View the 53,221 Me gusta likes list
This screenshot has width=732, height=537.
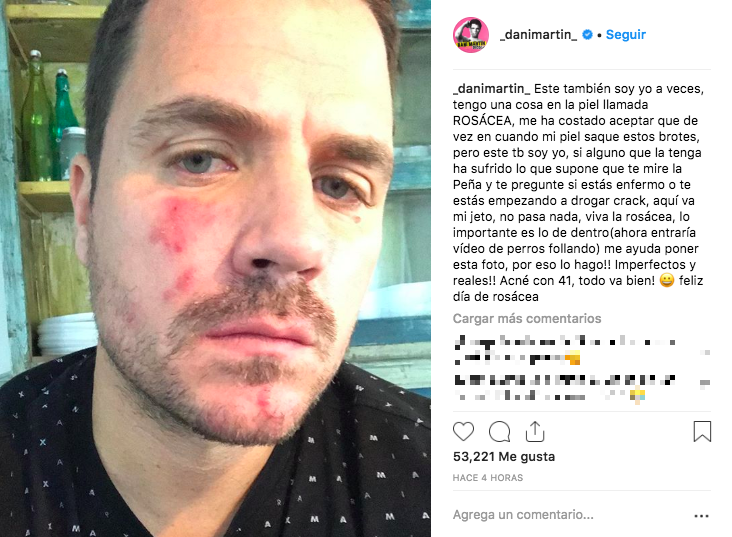point(504,457)
